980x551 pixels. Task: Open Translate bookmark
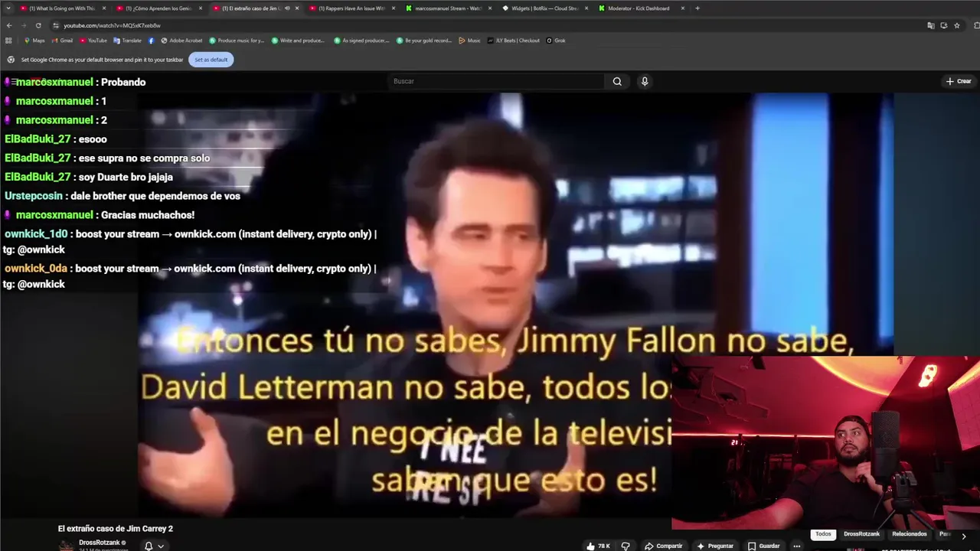click(127, 41)
